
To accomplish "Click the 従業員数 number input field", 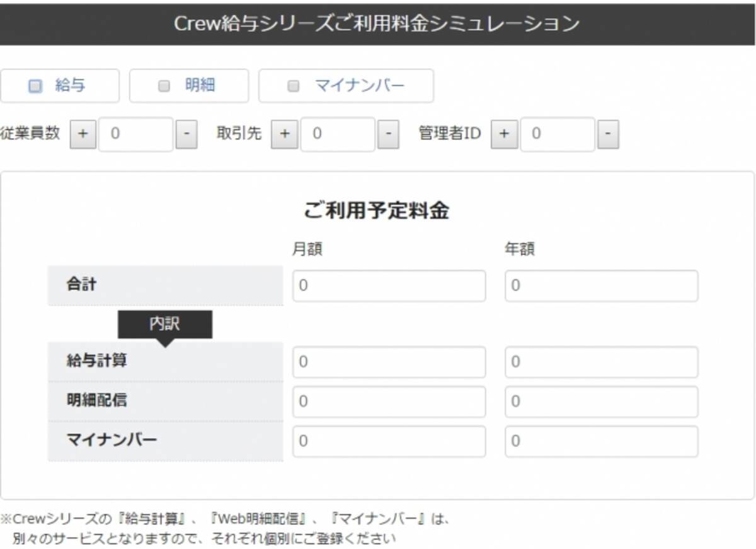I will (x=135, y=135).
